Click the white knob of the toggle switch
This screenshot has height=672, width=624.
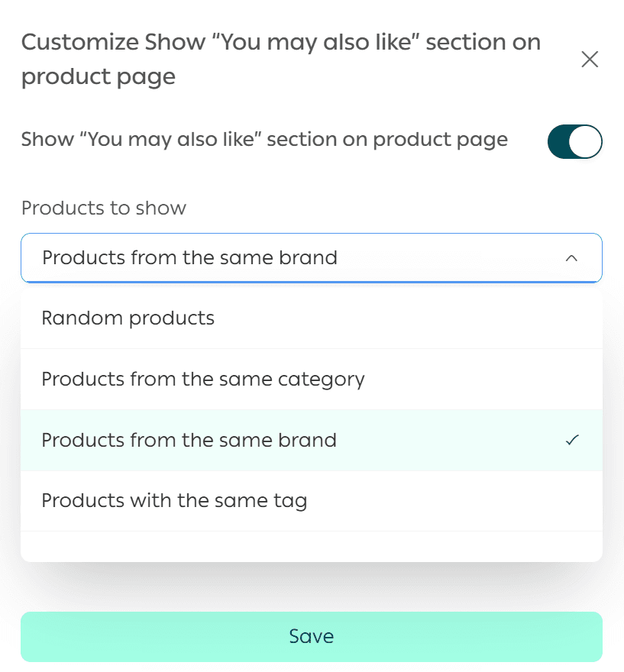click(x=587, y=141)
